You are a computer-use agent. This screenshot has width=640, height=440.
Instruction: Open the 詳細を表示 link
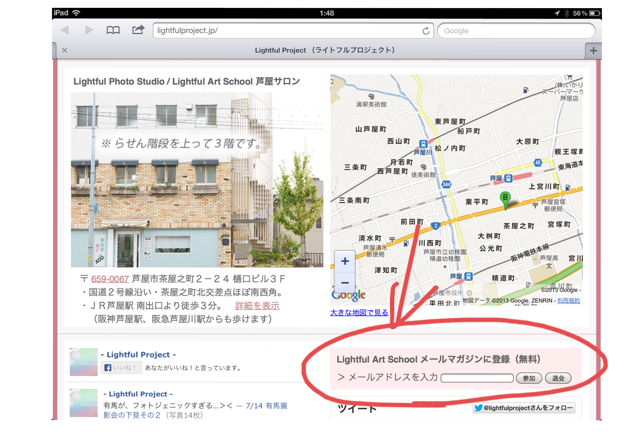(257, 306)
